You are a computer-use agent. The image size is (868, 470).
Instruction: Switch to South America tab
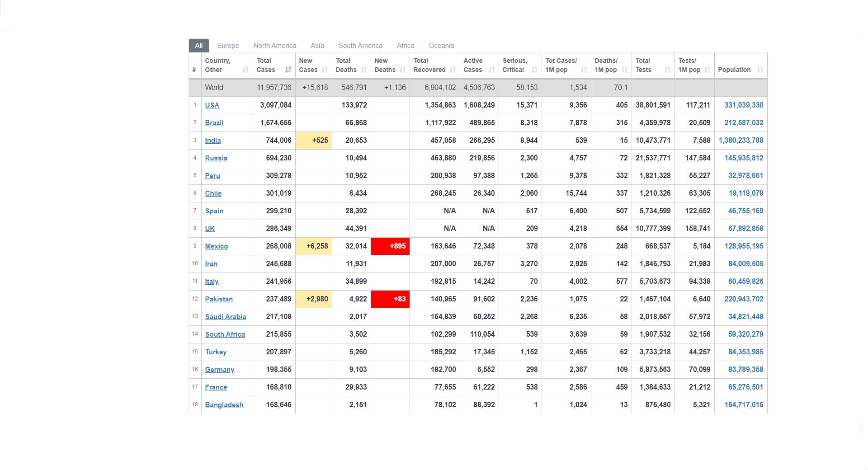(360, 46)
